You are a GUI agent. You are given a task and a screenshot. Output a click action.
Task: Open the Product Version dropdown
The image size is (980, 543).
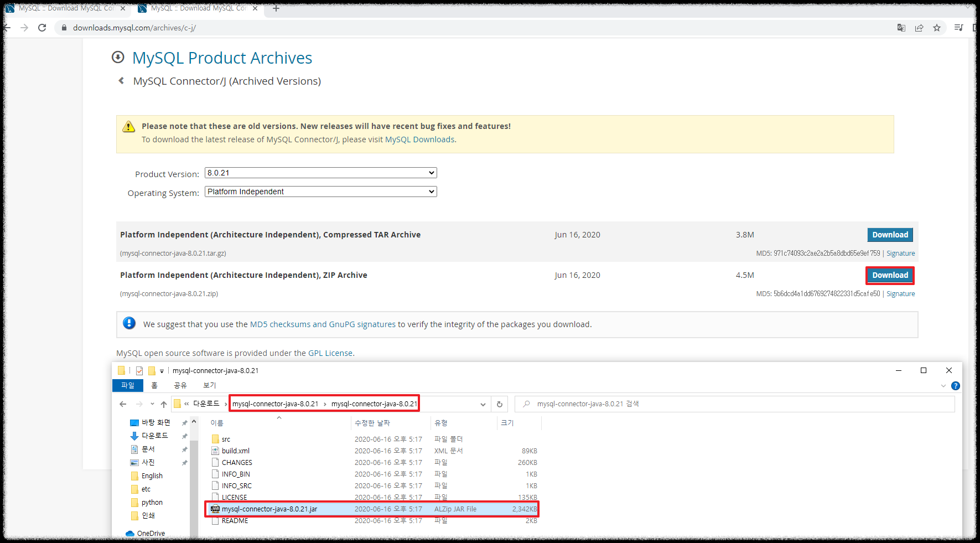[321, 173]
